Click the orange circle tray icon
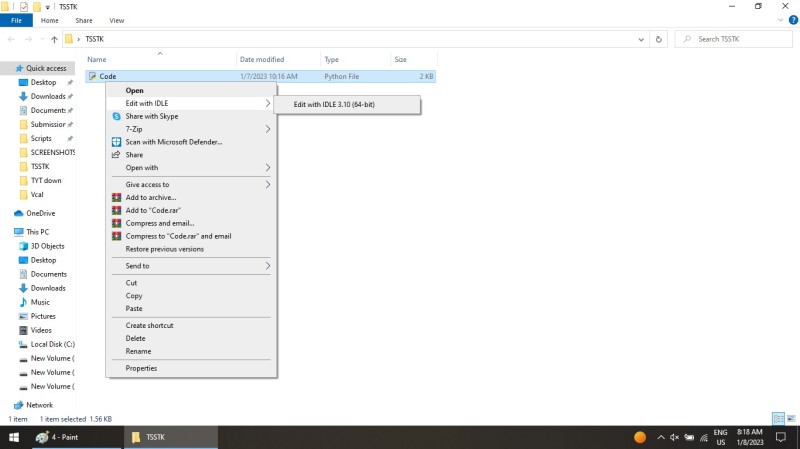Viewport: 800px width, 449px height. click(x=640, y=437)
